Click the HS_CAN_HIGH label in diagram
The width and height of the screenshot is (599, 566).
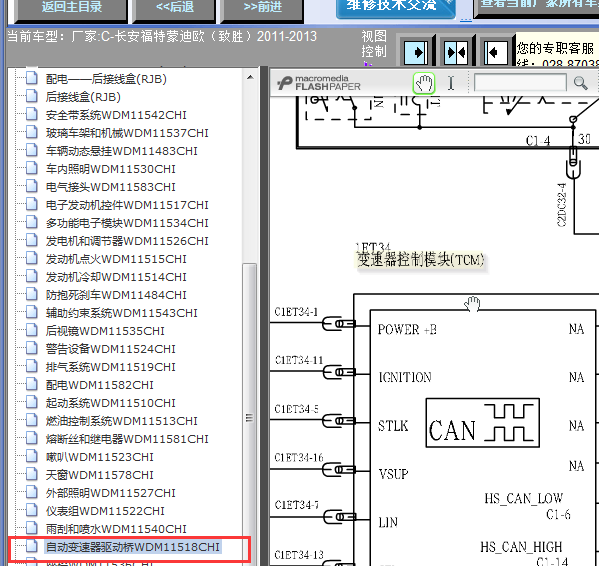click(521, 547)
